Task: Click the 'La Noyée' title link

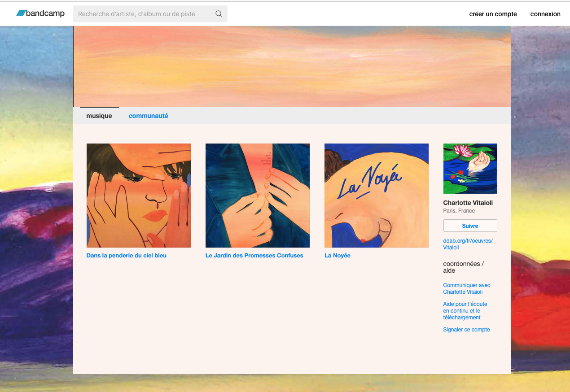Action: (338, 256)
